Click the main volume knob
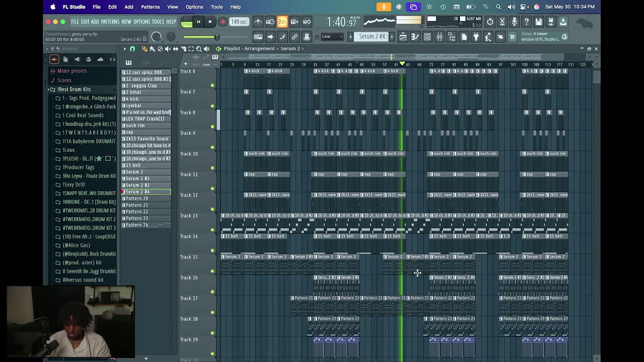644x362 pixels. (x=156, y=37)
